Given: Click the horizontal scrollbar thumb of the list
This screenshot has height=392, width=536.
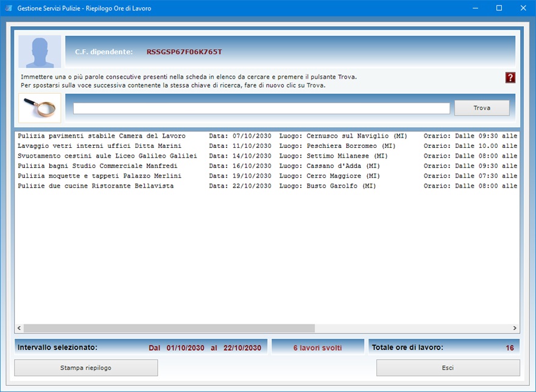Looking at the screenshot, I should (169, 328).
